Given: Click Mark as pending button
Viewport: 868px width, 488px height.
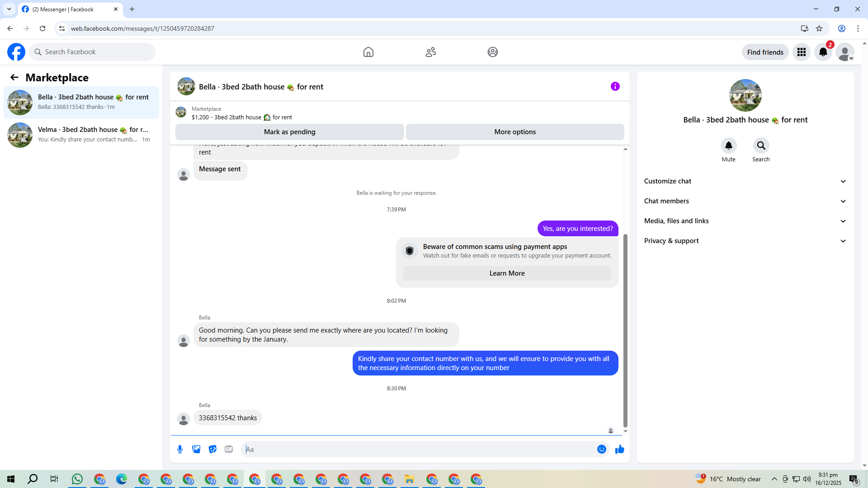Looking at the screenshot, I should pyautogui.click(x=290, y=132).
